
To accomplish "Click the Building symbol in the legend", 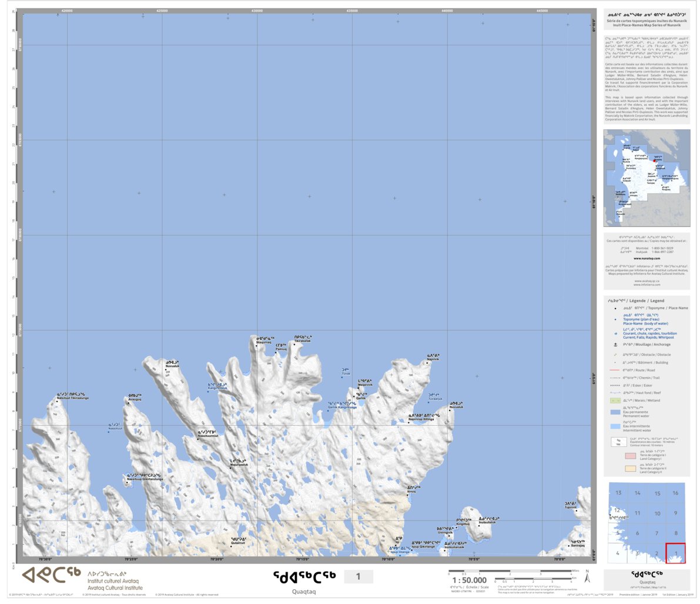I will (x=615, y=362).
